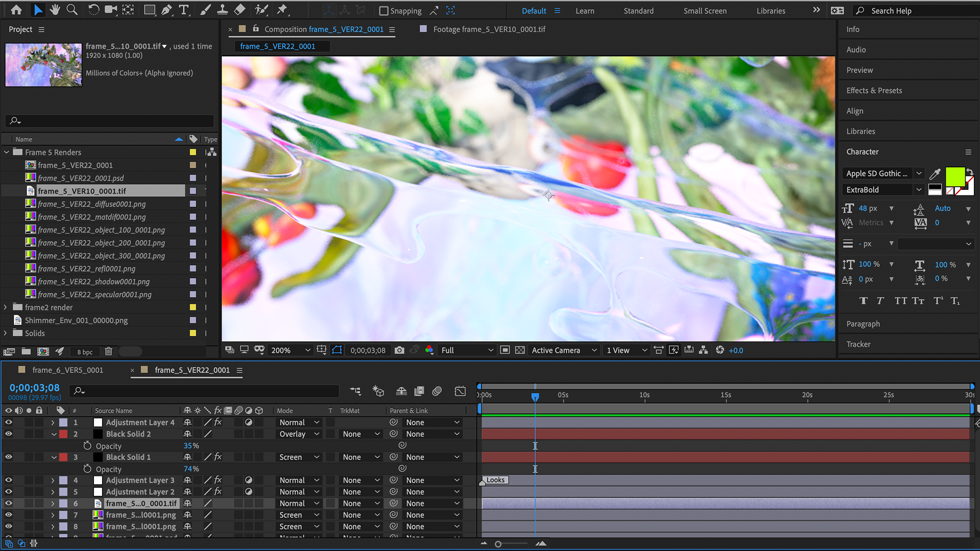This screenshot has height=551, width=980.
Task: Open Black Solid 2 blending mode dropdown
Action: 299,434
